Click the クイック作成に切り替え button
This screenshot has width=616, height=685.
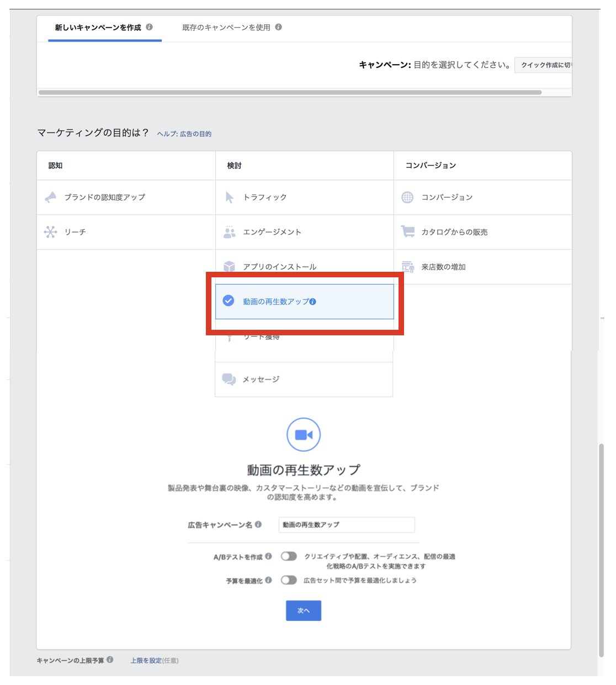[543, 65]
